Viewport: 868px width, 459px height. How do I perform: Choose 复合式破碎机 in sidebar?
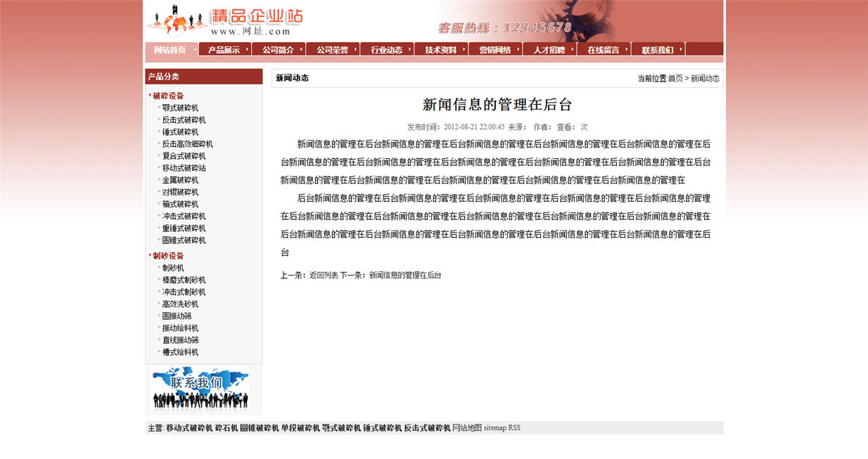click(184, 156)
